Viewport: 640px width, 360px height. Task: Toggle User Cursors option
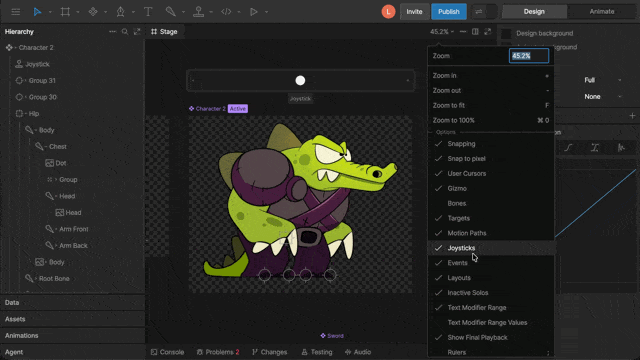coord(491,173)
